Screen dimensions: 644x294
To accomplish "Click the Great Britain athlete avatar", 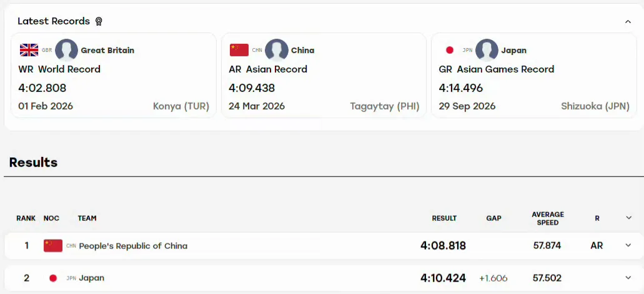I will pyautogui.click(x=67, y=50).
